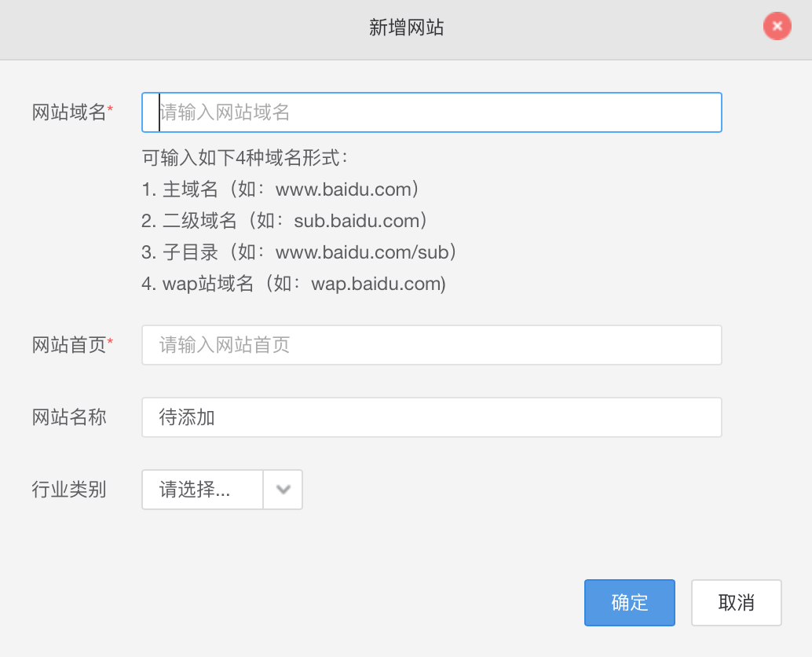Expand the 行业类别 chevron arrow
The width and height of the screenshot is (812, 657).
tap(283, 490)
